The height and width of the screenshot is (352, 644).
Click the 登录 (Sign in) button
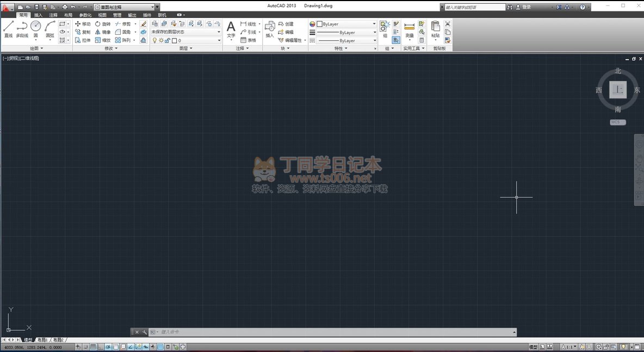click(x=524, y=7)
